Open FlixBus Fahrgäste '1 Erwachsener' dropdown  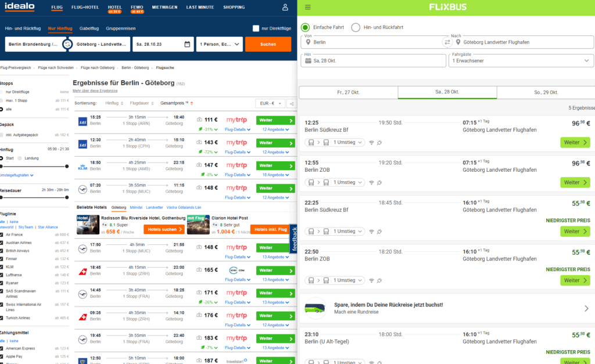[x=521, y=60]
